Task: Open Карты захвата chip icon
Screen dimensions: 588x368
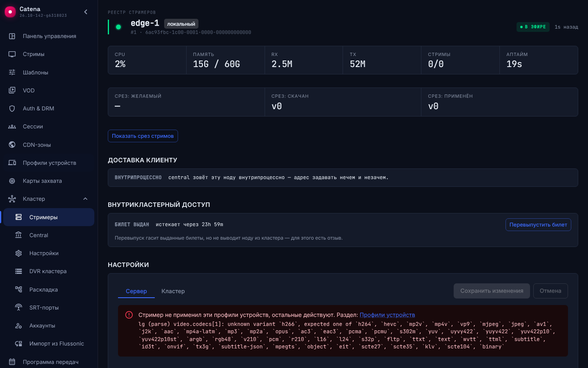Action: click(x=12, y=181)
